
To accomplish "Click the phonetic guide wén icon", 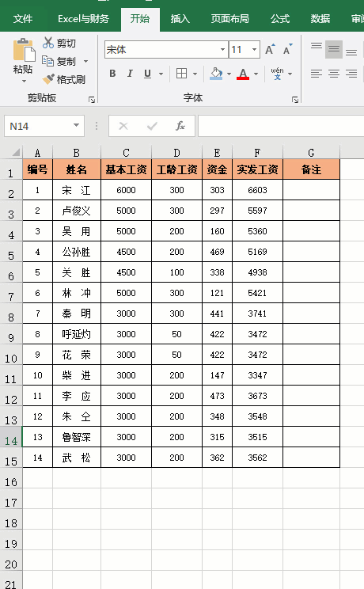I will tap(277, 74).
